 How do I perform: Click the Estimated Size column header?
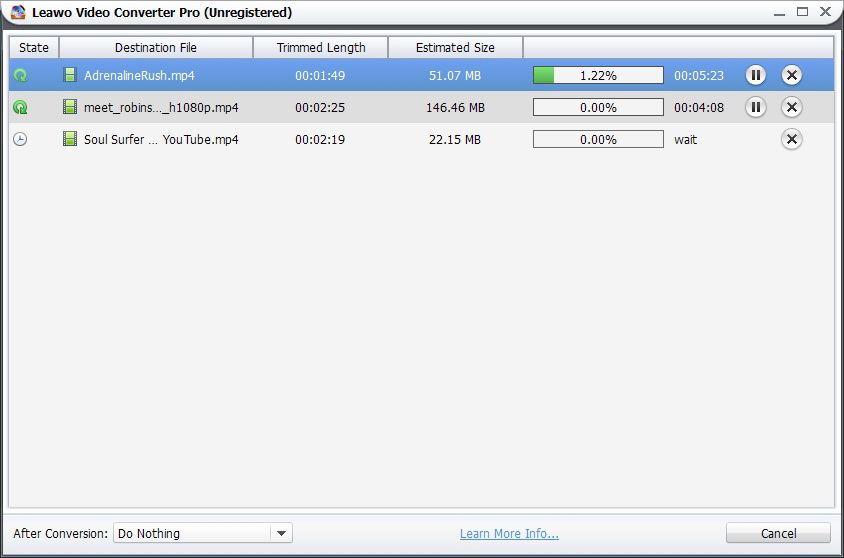[455, 47]
